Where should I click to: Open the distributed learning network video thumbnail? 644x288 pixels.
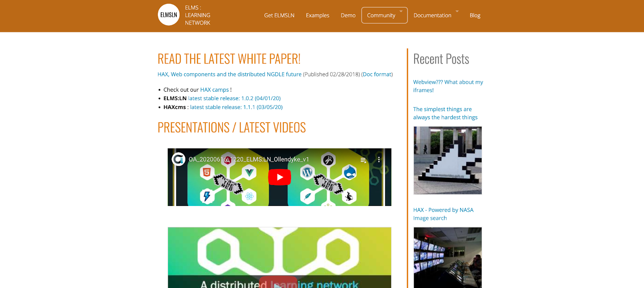pos(279,257)
